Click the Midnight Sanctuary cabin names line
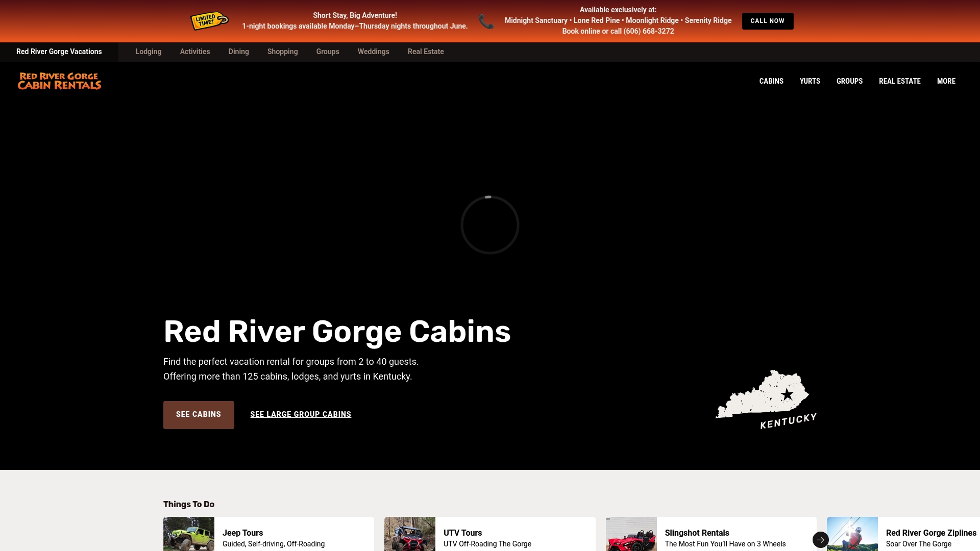 point(618,20)
